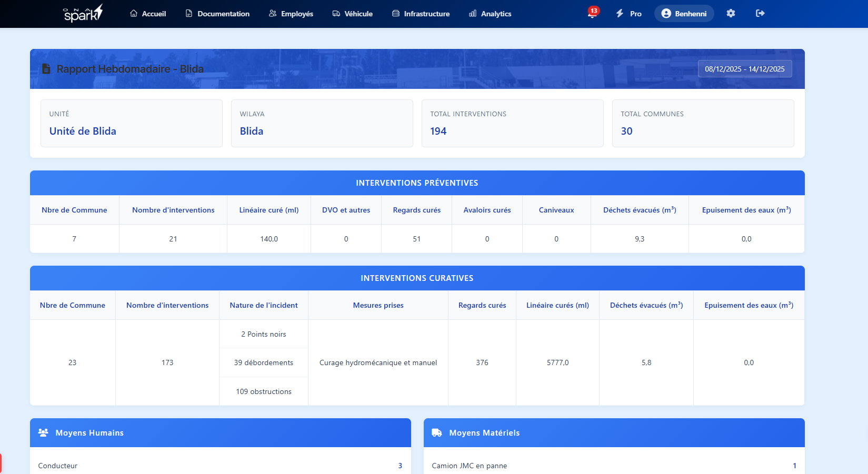Go to Accueil home page
Image resolution: width=868 pixels, height=474 pixels.
point(148,14)
